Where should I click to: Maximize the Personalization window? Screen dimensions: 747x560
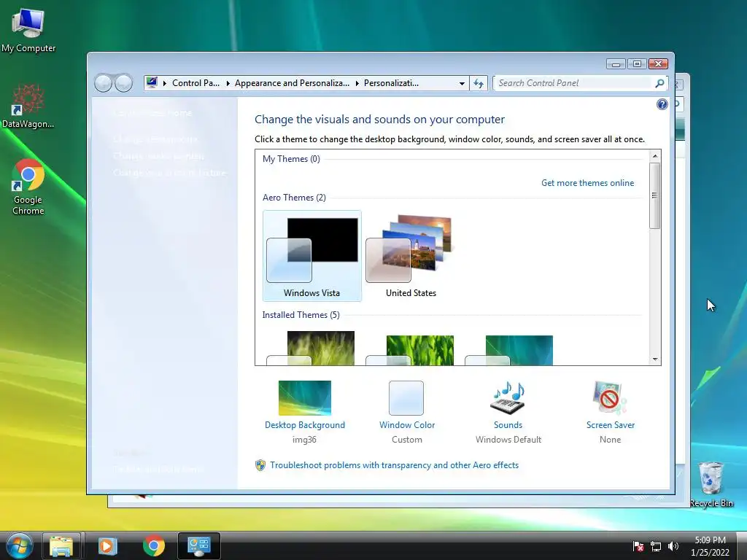(637, 64)
